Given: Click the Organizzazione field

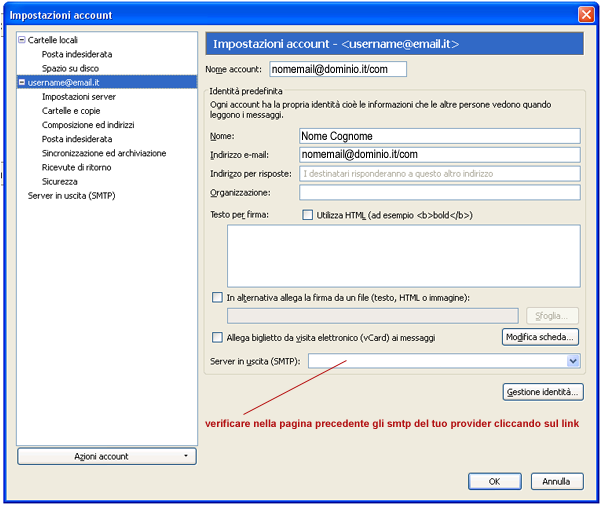Looking at the screenshot, I should point(440,192).
